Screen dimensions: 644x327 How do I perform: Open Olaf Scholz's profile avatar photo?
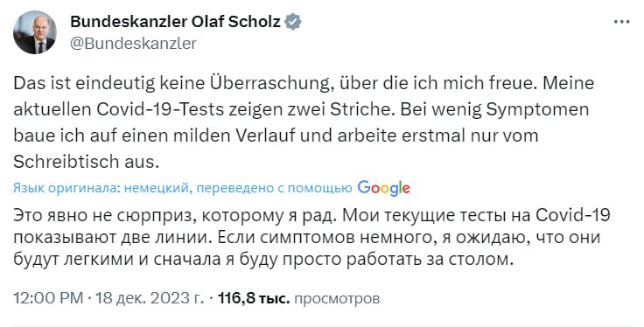pos(35,32)
